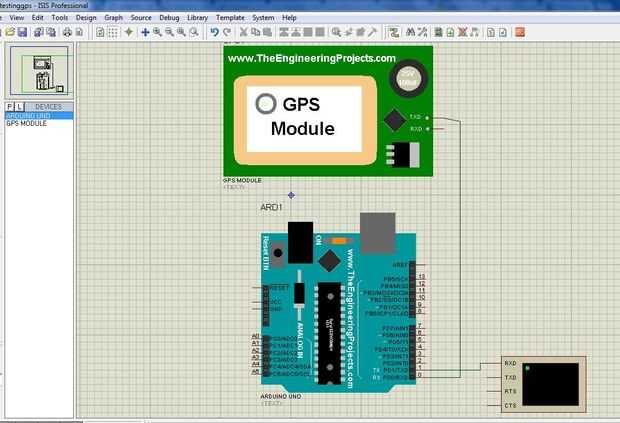Viewport: 620px width, 423px height.
Task: Center the view with the blue cross icon
Action: point(146,32)
